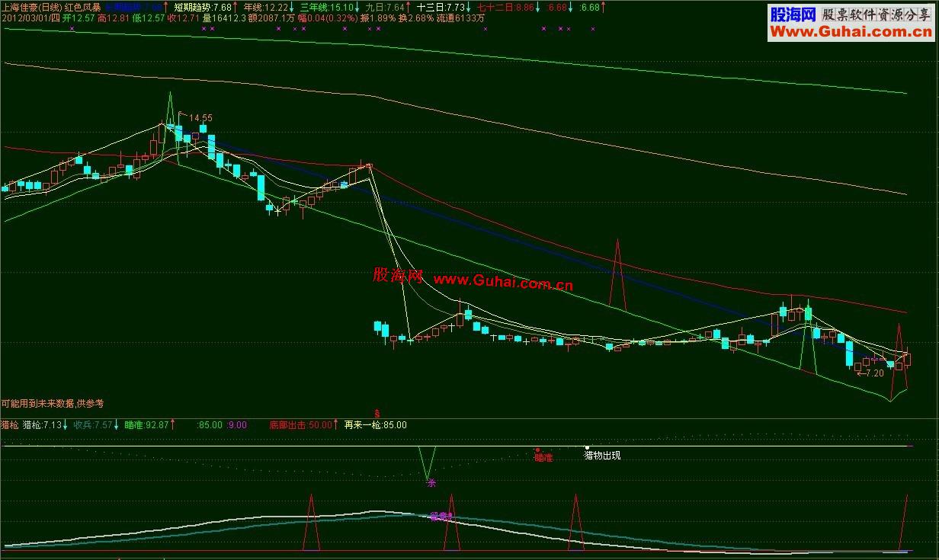Click the 再来一枪:85.00 value
The width and height of the screenshot is (939, 560).
[x=376, y=425]
